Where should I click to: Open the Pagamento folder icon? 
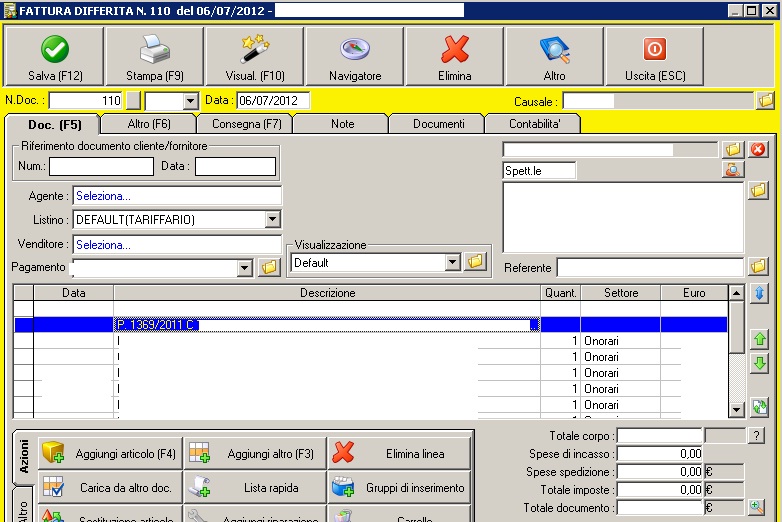[x=269, y=268]
